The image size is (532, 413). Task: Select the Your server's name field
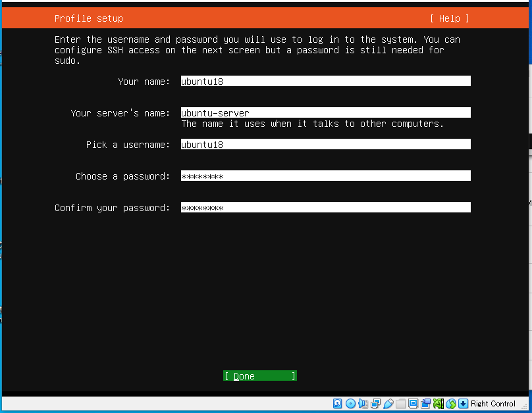(325, 112)
